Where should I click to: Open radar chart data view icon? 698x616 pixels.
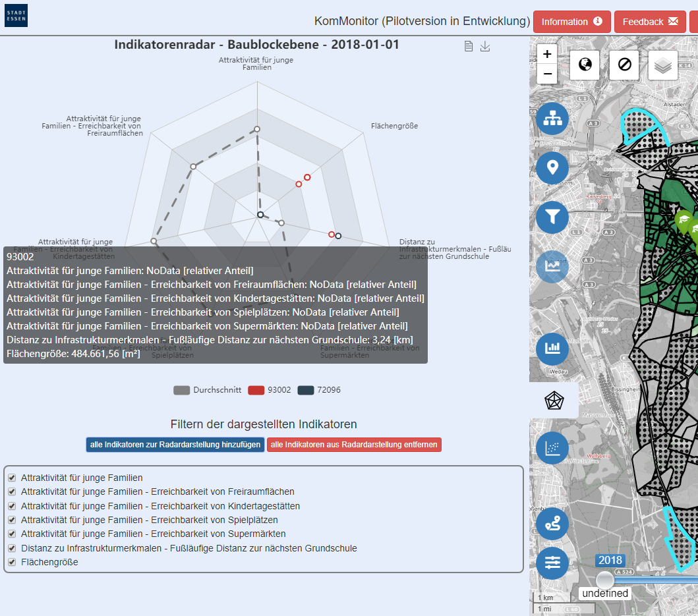(x=469, y=46)
